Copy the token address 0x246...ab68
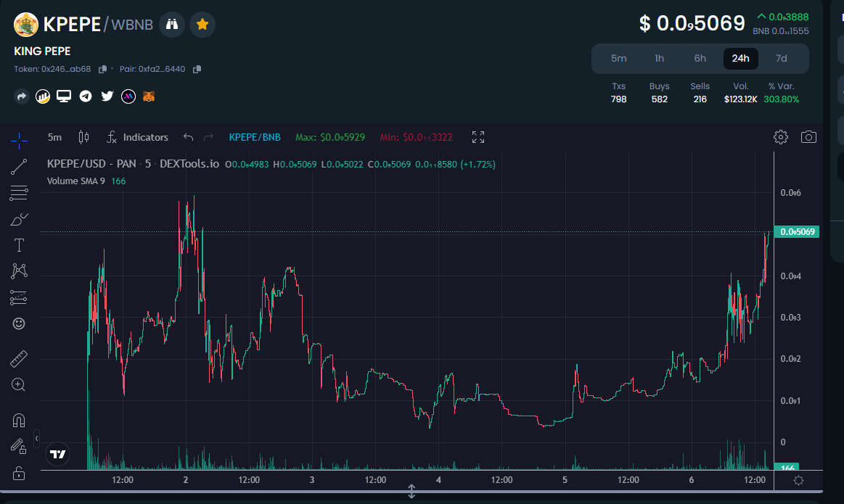 coord(102,70)
